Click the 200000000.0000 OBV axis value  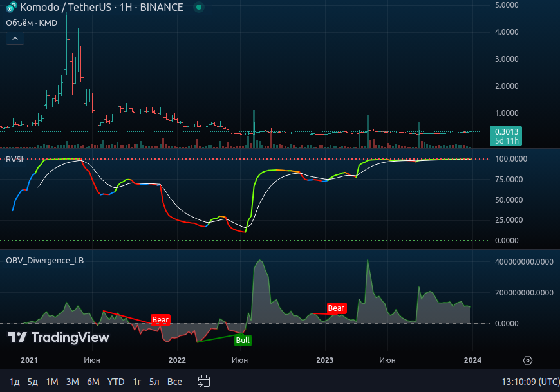point(524,293)
